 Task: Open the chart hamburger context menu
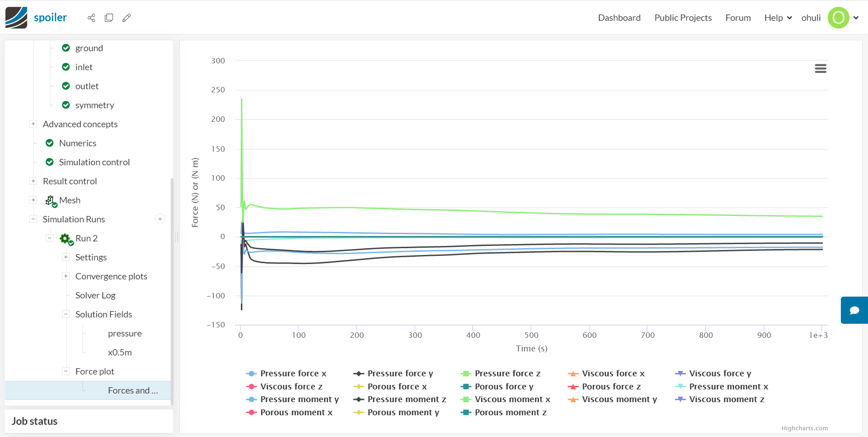point(820,68)
